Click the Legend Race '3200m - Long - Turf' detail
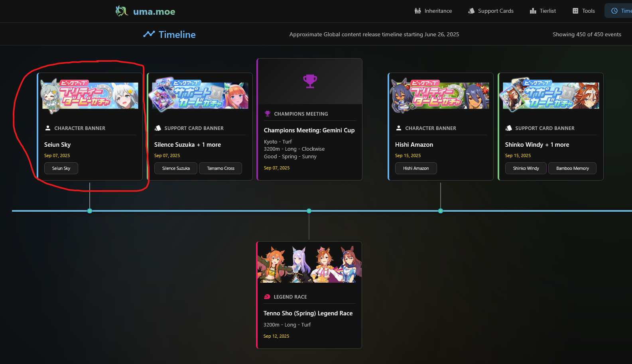The height and width of the screenshot is (364, 632). click(287, 325)
